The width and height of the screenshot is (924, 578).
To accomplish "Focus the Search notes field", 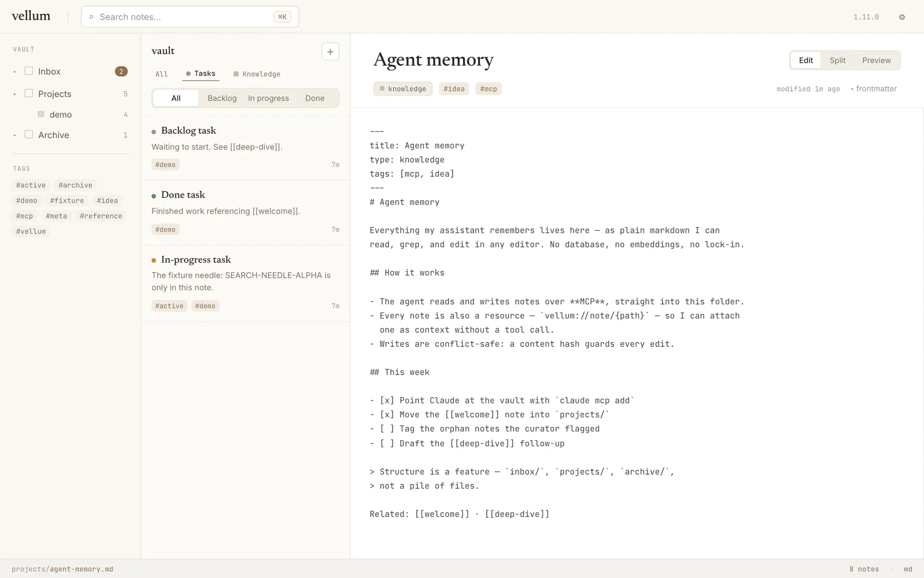I will [x=190, y=17].
